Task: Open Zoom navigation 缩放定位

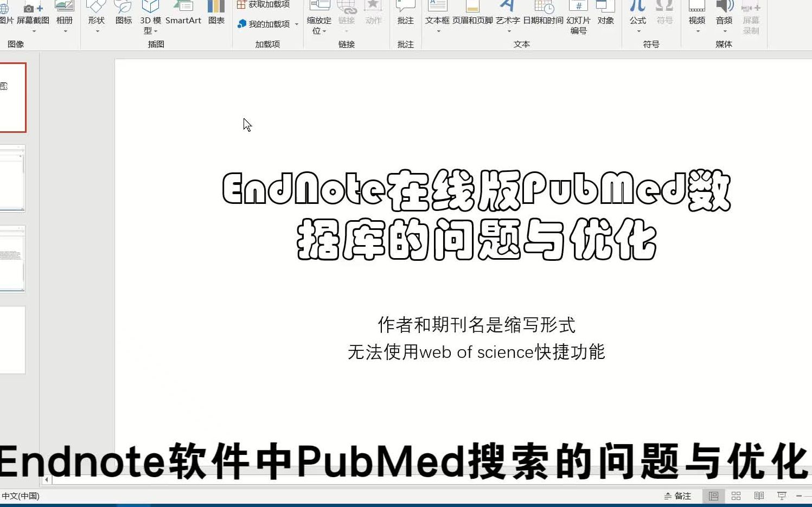Action: click(319, 19)
